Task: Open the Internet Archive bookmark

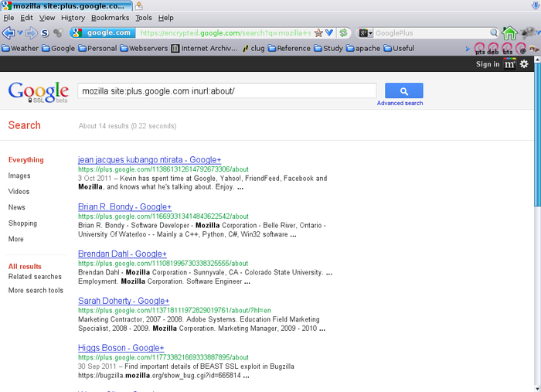Action: (x=204, y=48)
